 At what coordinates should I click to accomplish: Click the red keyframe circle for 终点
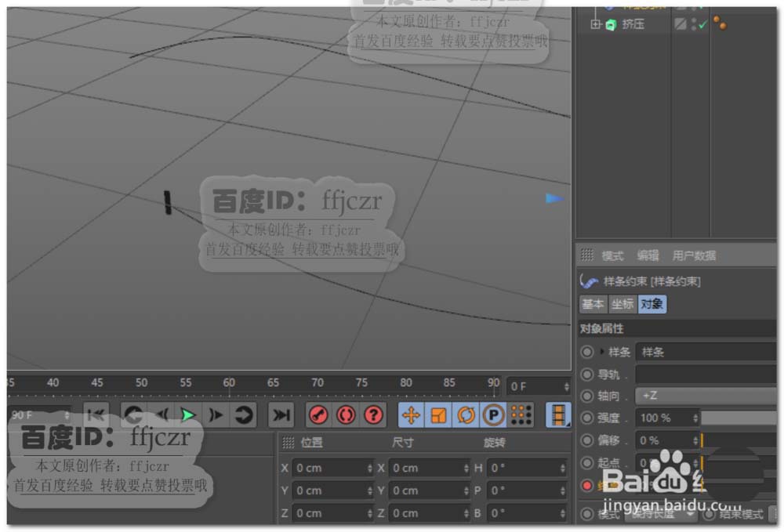(x=587, y=485)
